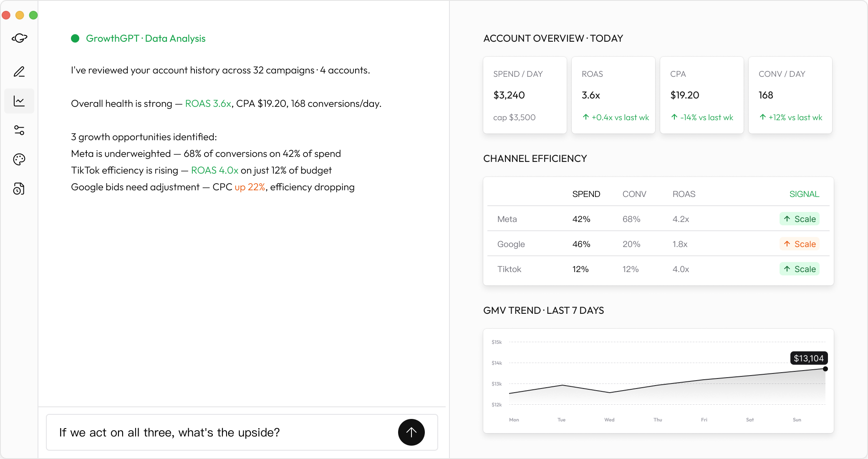This screenshot has width=868, height=459.
Task: Sort table by the SPEND column header
Action: [x=586, y=194]
